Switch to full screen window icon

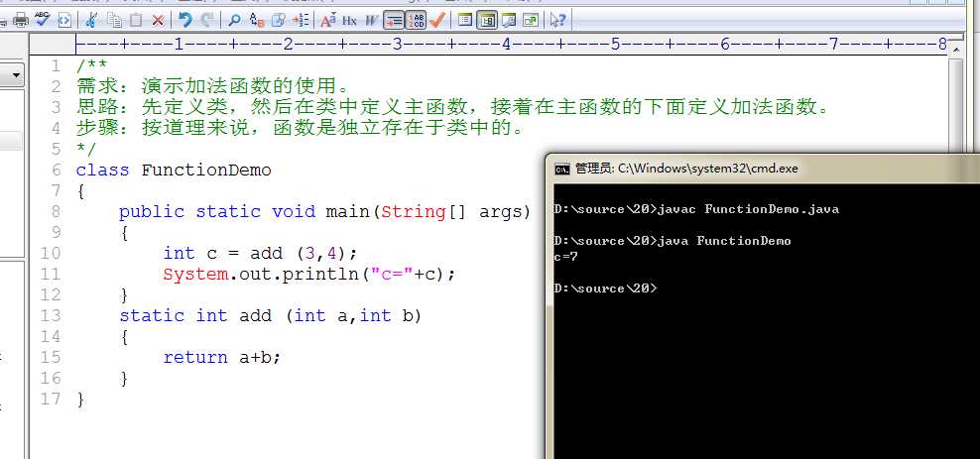click(x=531, y=21)
